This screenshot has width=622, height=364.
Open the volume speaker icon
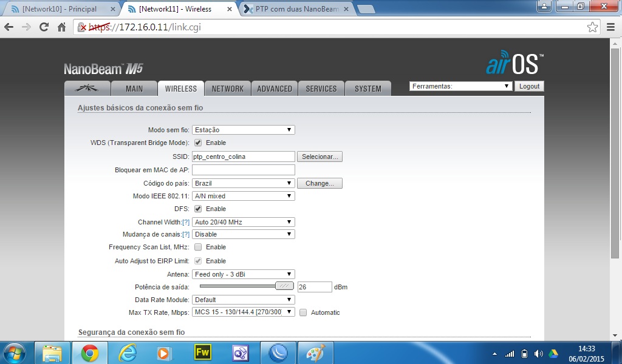coord(538,354)
